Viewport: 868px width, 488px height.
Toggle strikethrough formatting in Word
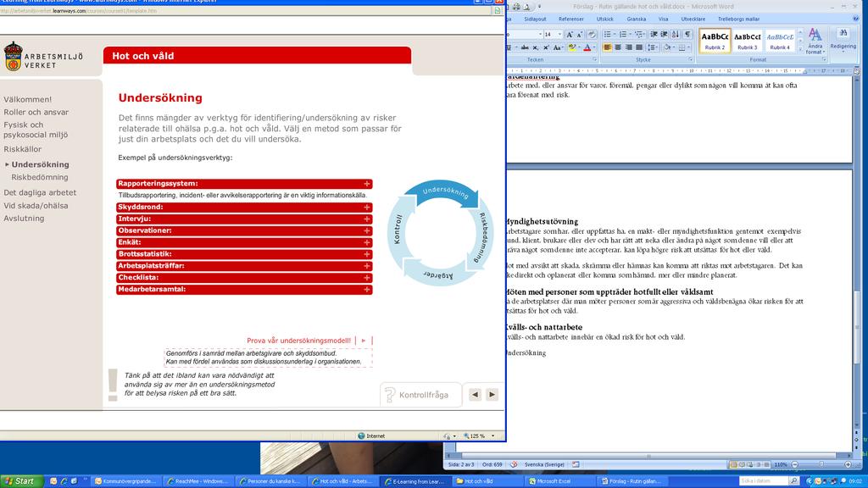pyautogui.click(x=524, y=47)
